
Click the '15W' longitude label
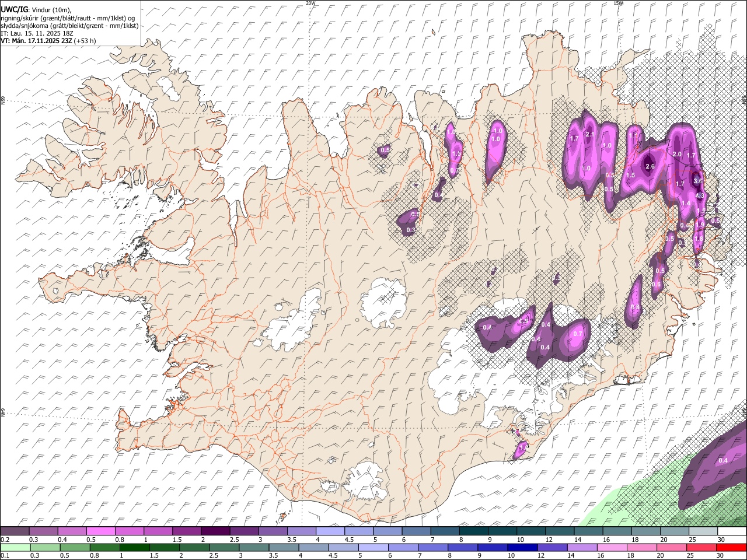tap(618, 3)
